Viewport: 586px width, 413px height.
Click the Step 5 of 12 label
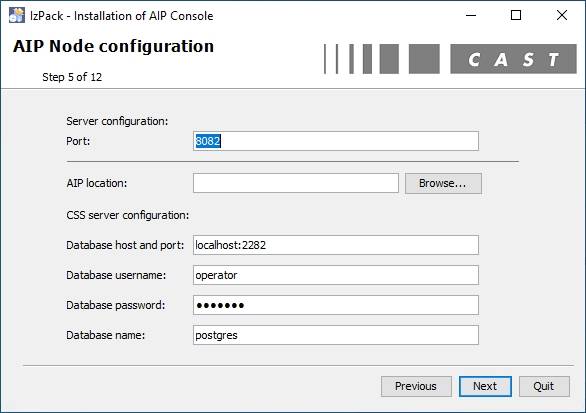click(72, 77)
